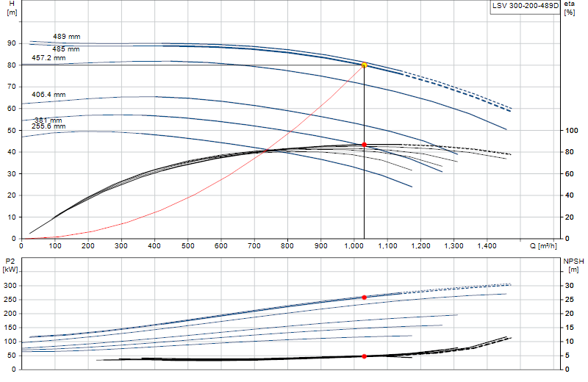Click the eta [%] efficiency axis title
The height and width of the screenshot is (382, 588).
(569, 8)
